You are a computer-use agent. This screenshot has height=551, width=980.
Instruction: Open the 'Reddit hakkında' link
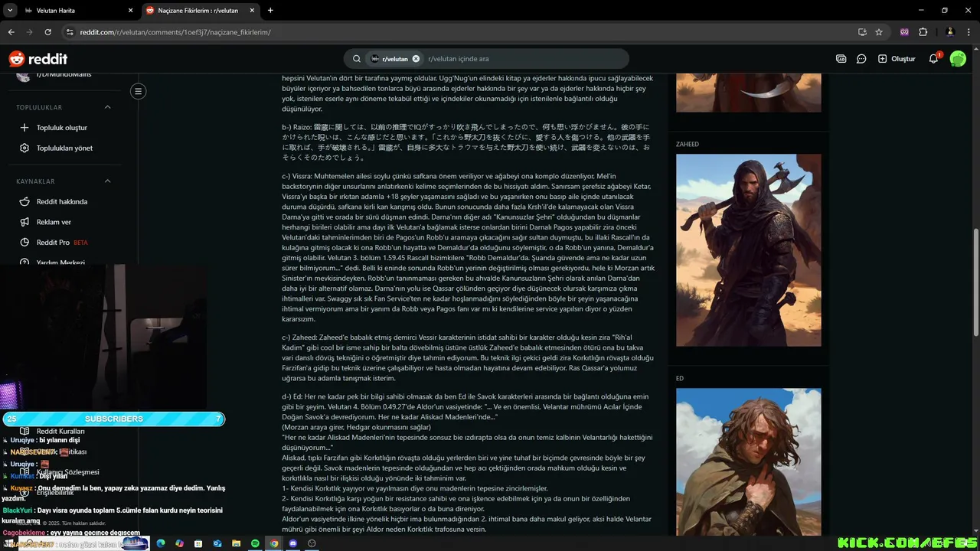[62, 202]
